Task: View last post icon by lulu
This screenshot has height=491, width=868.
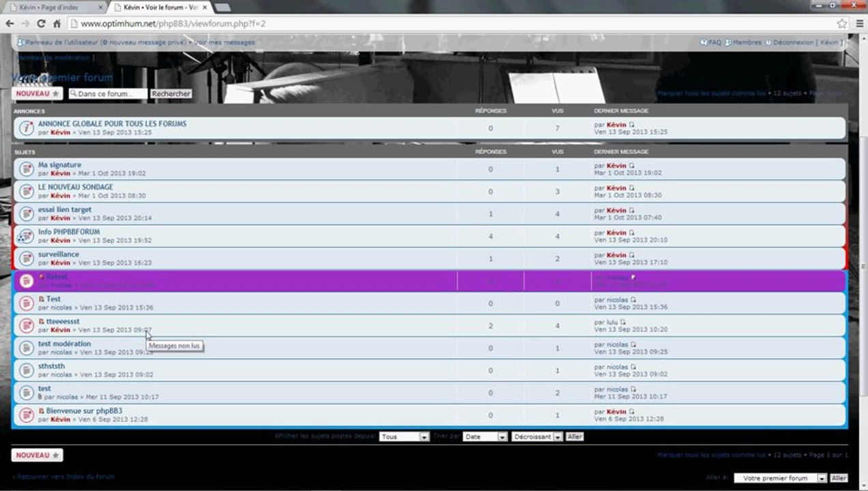Action: (x=623, y=322)
